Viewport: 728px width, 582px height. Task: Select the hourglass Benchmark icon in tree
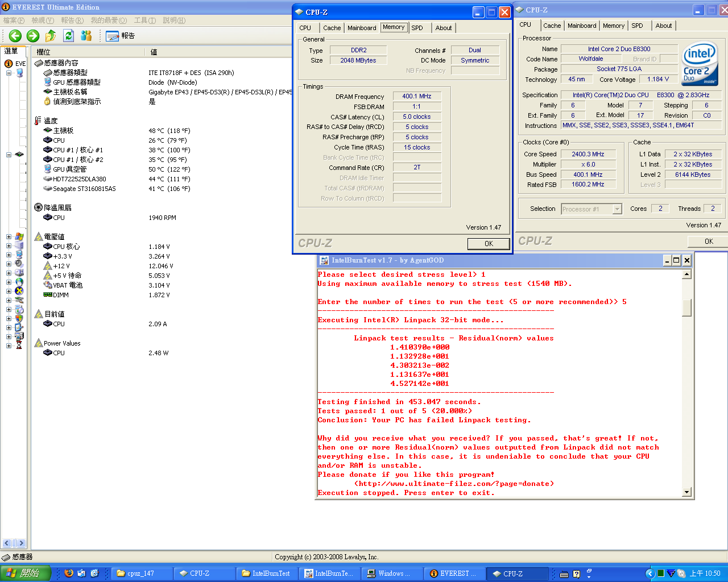(x=19, y=346)
